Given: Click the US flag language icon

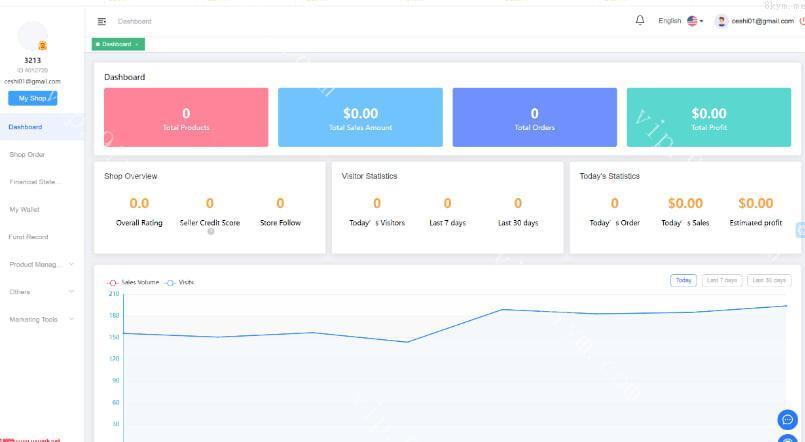Looking at the screenshot, I should 692,21.
